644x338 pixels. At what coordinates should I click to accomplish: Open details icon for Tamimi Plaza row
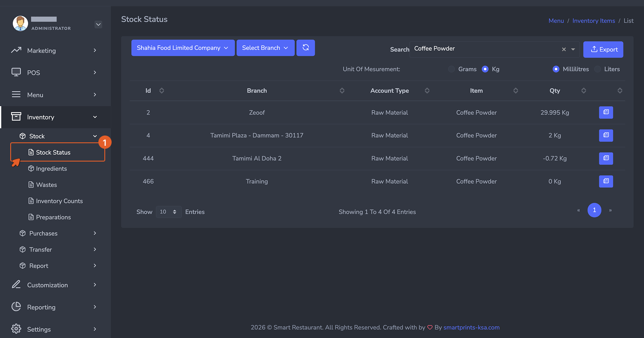[606, 136]
